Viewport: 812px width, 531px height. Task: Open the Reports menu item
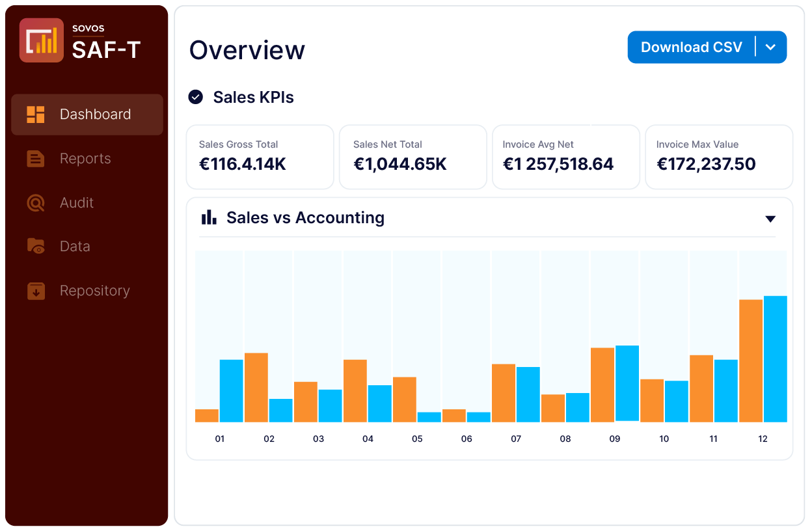coord(85,159)
